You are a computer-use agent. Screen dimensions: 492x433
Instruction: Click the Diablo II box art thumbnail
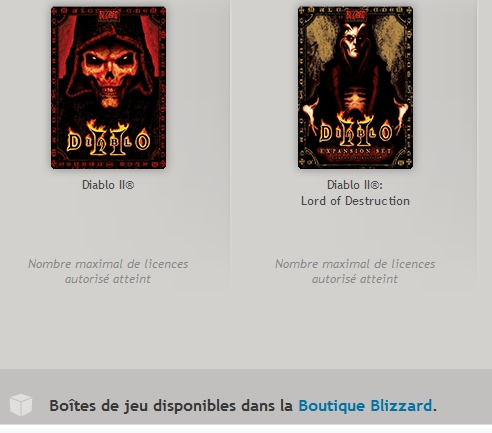[108, 88]
